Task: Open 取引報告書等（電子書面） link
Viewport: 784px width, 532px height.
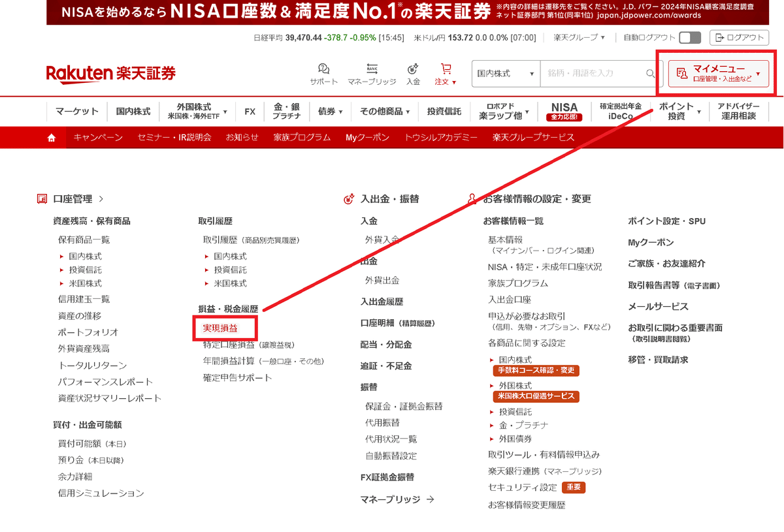Action: pos(674,286)
